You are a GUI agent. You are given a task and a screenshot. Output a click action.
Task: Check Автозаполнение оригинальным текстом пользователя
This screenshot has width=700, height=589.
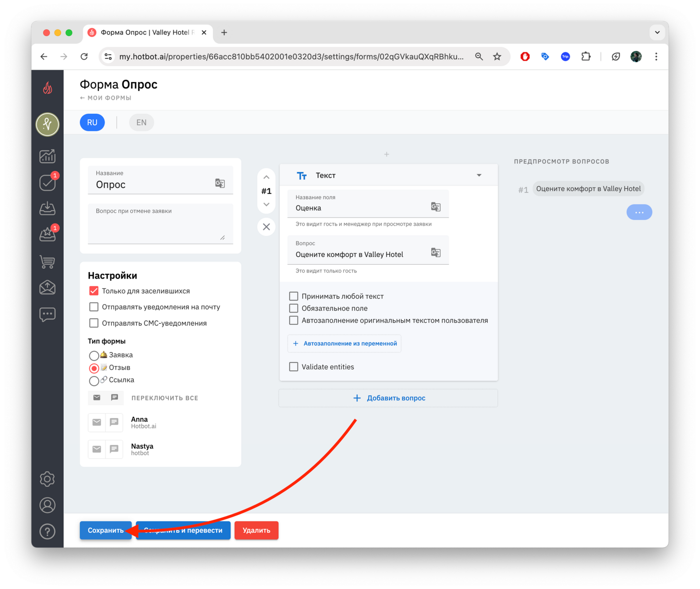(294, 320)
